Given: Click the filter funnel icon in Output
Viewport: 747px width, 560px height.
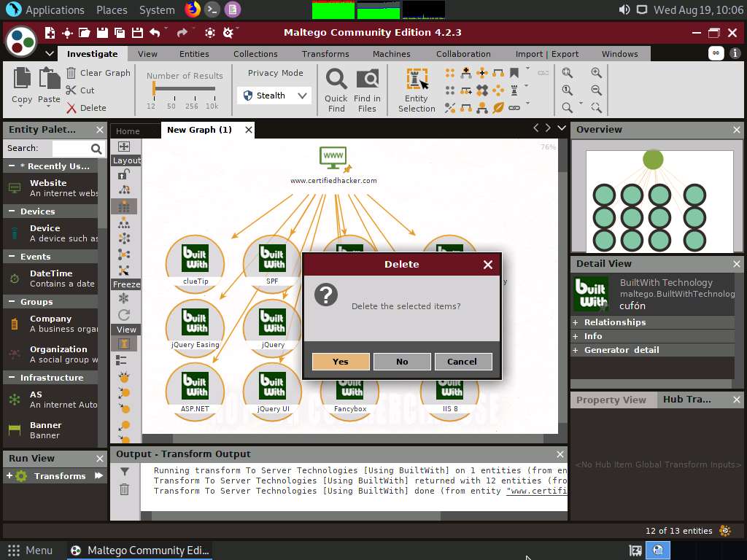Looking at the screenshot, I should pyautogui.click(x=124, y=472).
